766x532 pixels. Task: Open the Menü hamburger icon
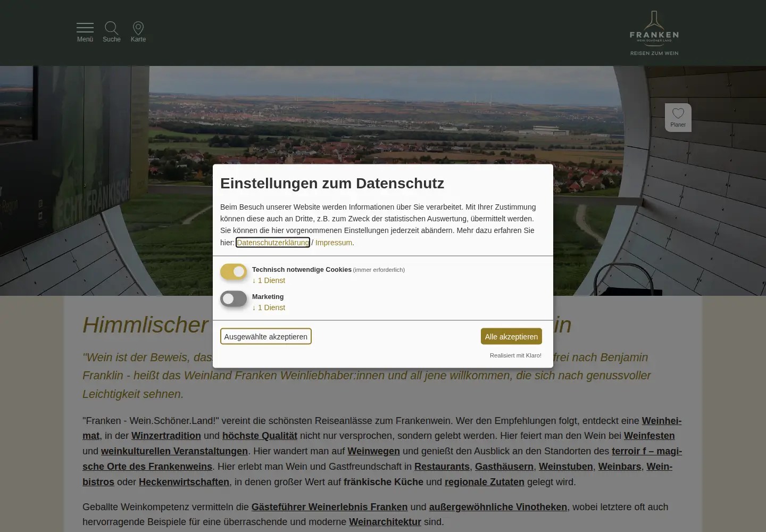(85, 32)
